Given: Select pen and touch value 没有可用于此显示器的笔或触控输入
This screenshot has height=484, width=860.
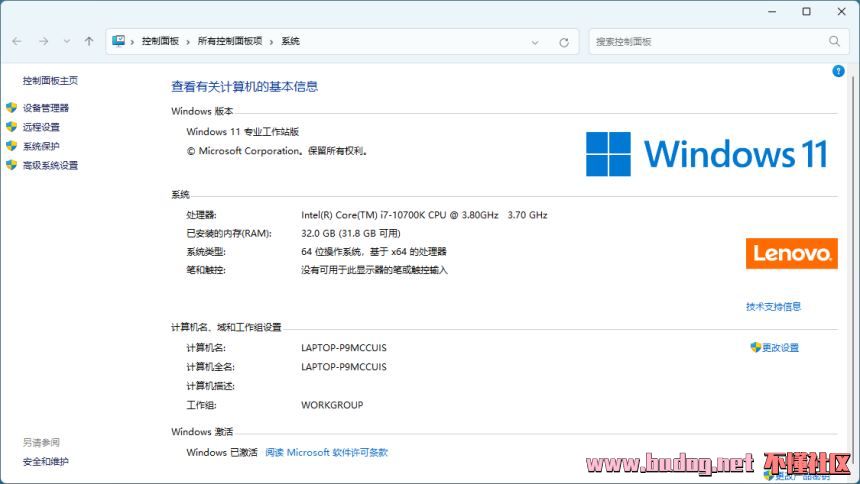Looking at the screenshot, I should (x=374, y=270).
